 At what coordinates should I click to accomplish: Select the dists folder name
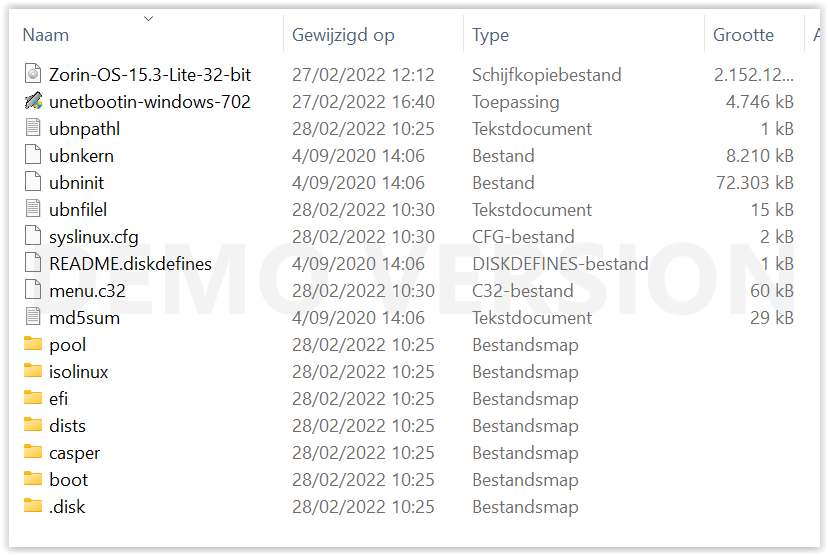pyautogui.click(x=67, y=426)
